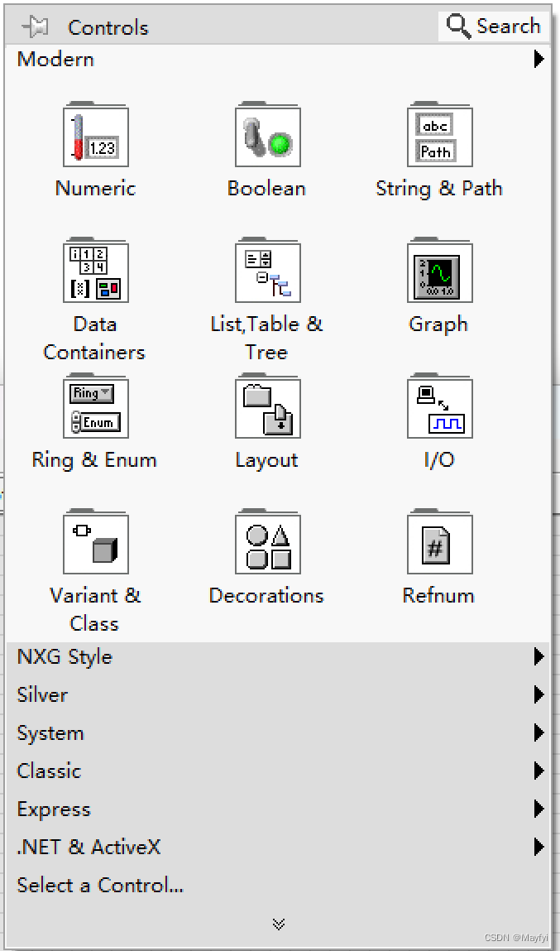The width and height of the screenshot is (560, 951).
Task: Pin the Controls palette with thumbtack
Action: [35, 26]
